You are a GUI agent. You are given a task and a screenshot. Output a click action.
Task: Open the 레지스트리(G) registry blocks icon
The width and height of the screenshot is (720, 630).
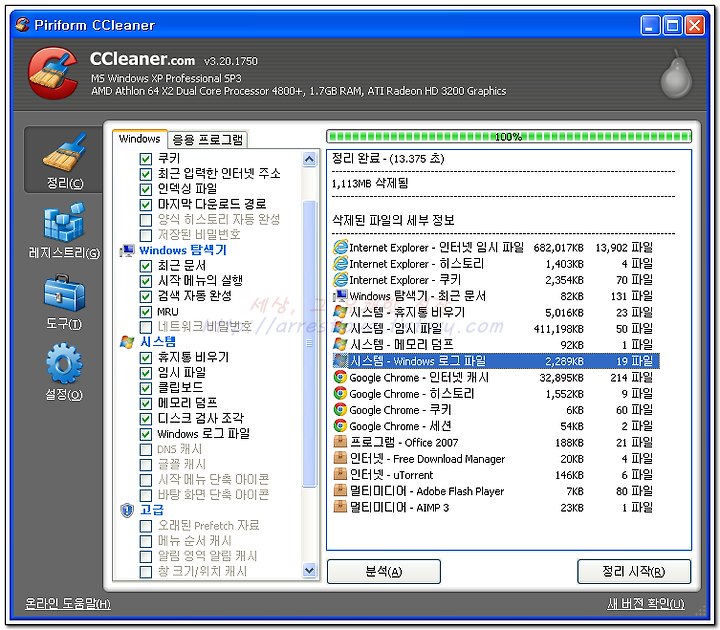(64, 222)
